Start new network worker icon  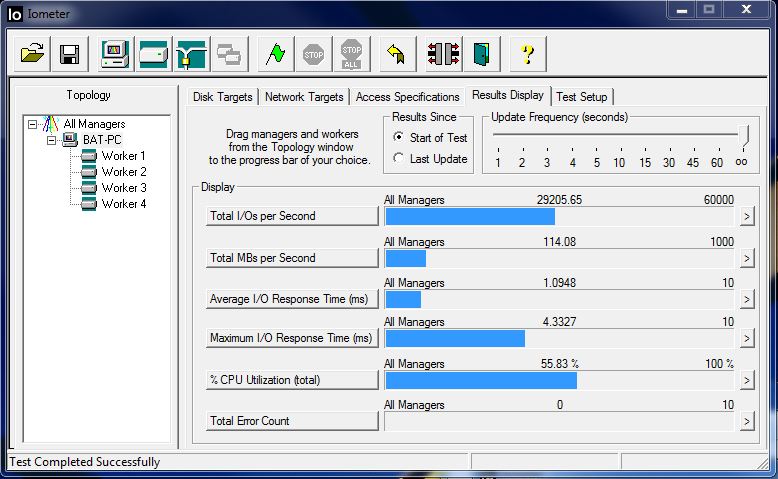(x=191, y=54)
